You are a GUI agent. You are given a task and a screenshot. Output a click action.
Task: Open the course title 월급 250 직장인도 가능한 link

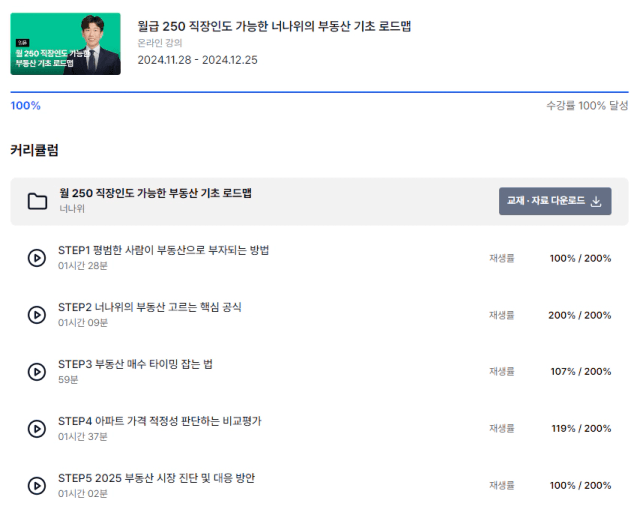coord(274,26)
